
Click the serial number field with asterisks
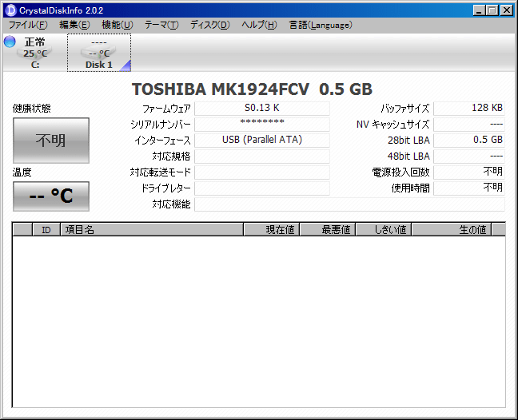coord(262,125)
